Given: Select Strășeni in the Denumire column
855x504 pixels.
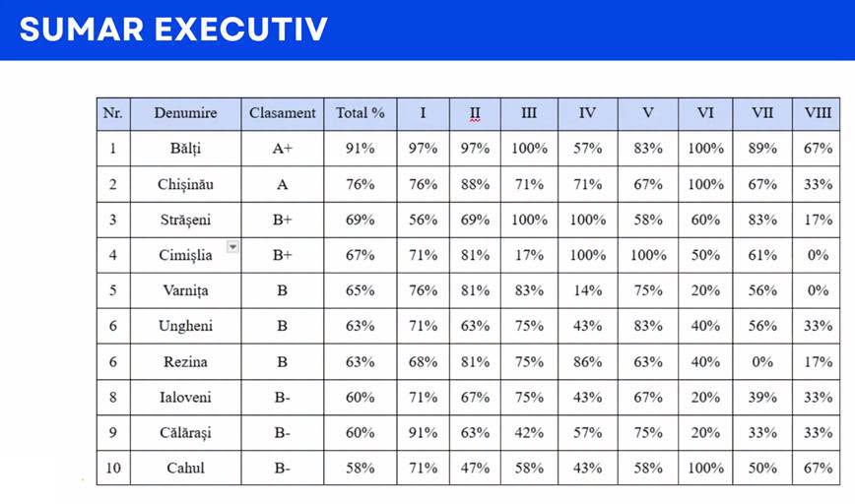Looking at the screenshot, I should point(185,220).
